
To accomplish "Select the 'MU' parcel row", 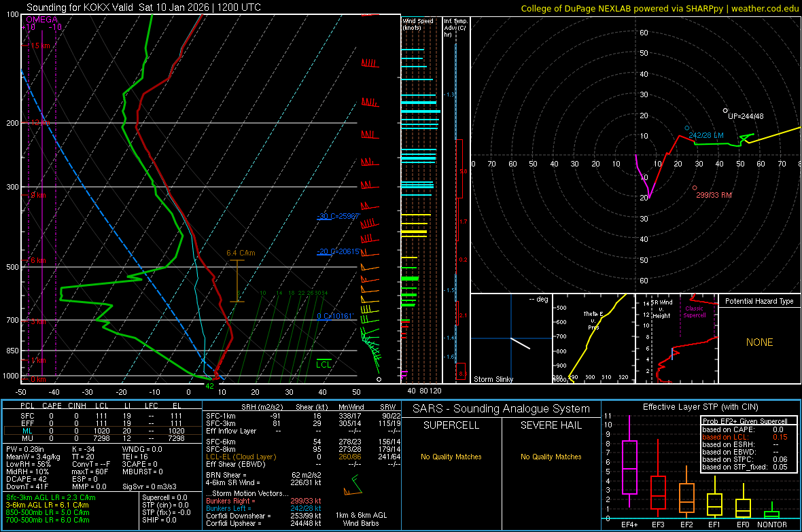I will 101,438.
